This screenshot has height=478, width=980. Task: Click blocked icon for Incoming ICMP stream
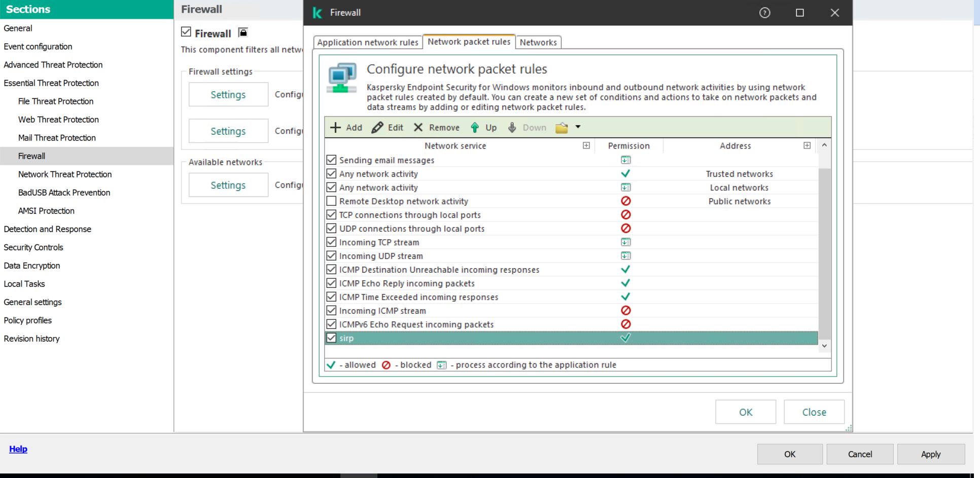(x=626, y=311)
